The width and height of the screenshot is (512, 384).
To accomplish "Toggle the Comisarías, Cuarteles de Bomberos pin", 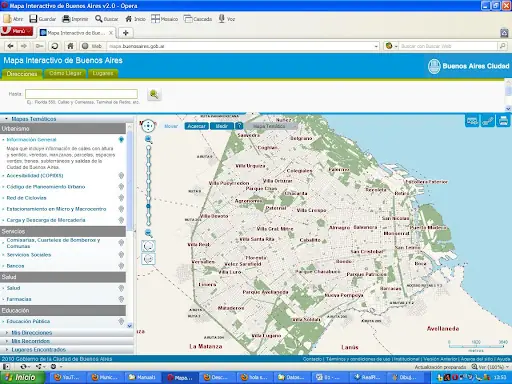I will point(121,243).
